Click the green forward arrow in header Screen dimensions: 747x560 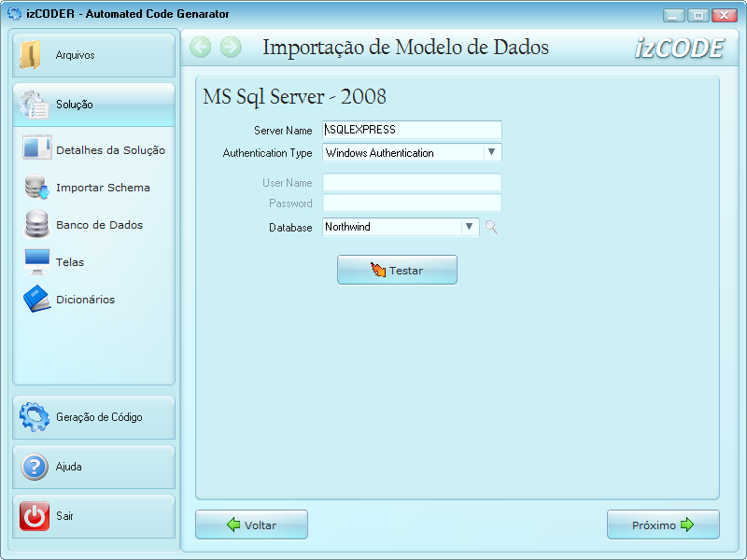click(231, 48)
